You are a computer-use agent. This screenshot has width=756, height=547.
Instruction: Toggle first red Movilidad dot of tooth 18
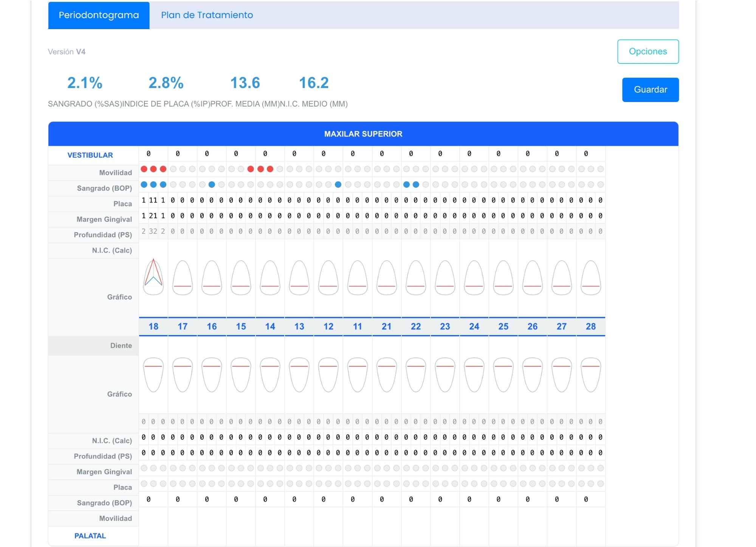coord(144,169)
